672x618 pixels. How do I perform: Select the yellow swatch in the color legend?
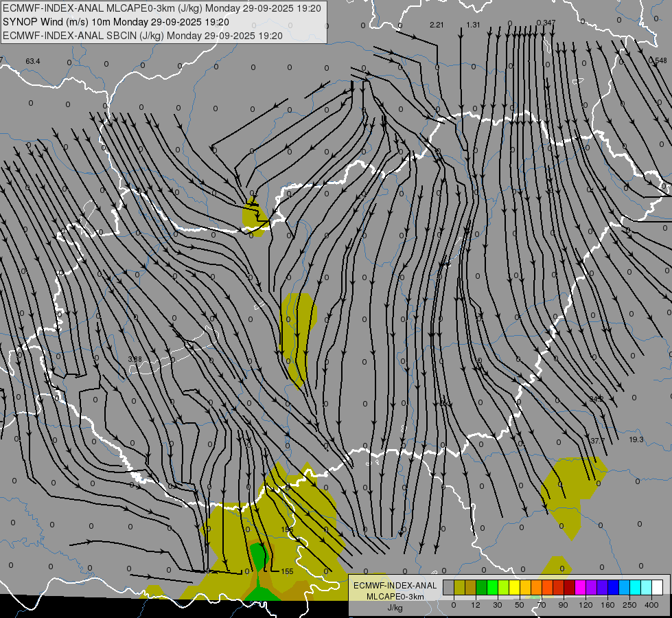pos(514,587)
